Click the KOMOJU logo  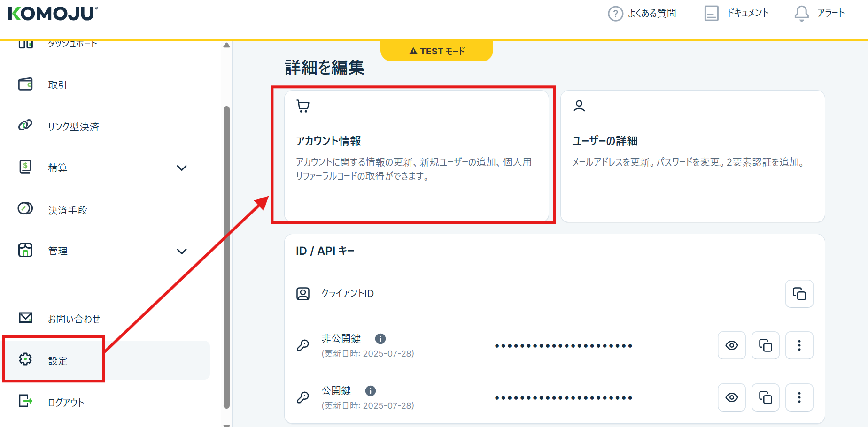point(53,14)
